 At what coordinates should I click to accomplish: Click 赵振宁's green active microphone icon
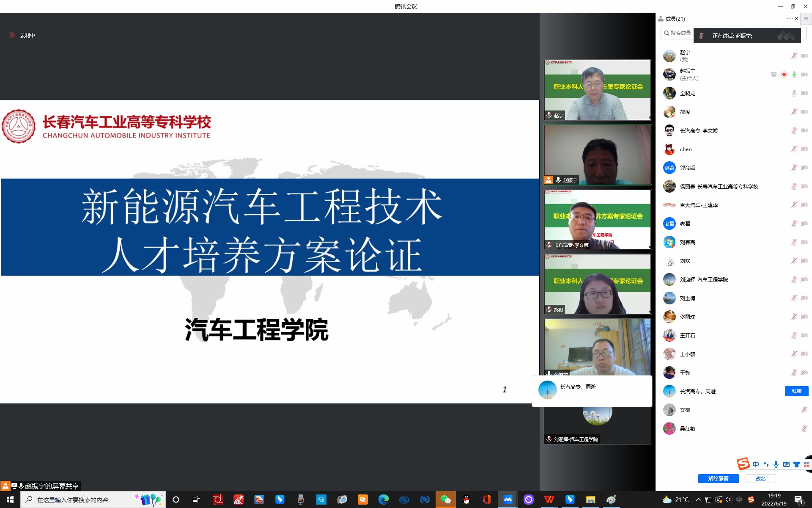[794, 75]
